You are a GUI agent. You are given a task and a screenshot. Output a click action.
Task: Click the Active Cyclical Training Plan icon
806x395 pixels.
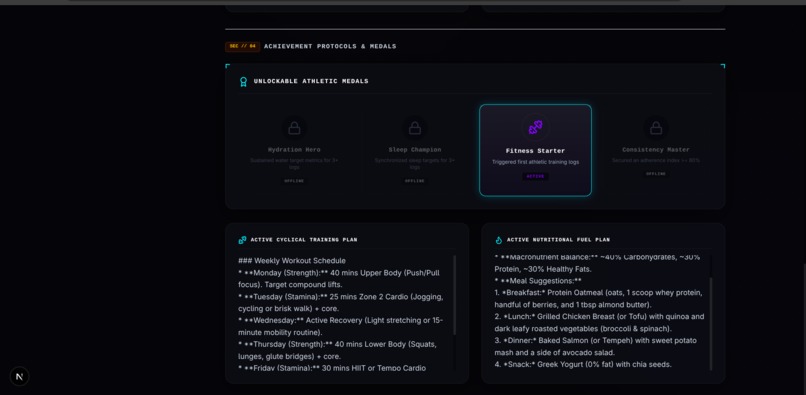pos(242,240)
